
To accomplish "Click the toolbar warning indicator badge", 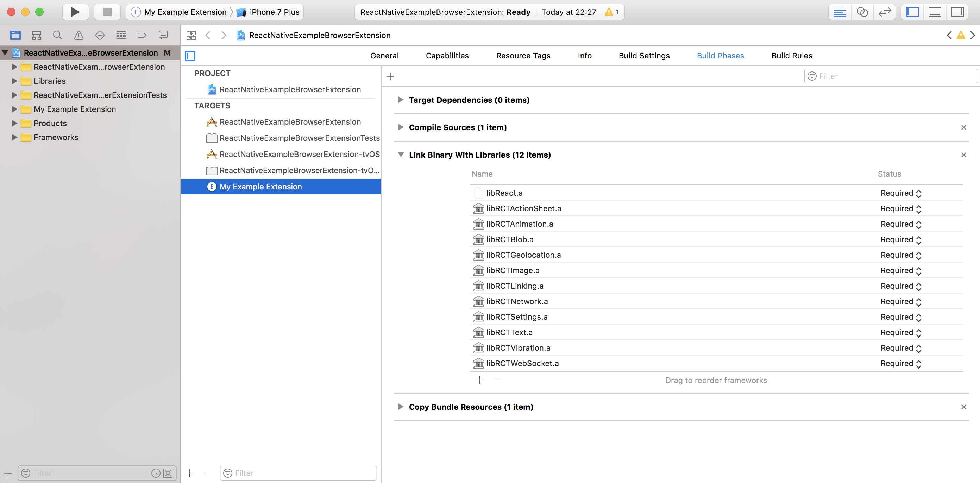I will [x=612, y=12].
